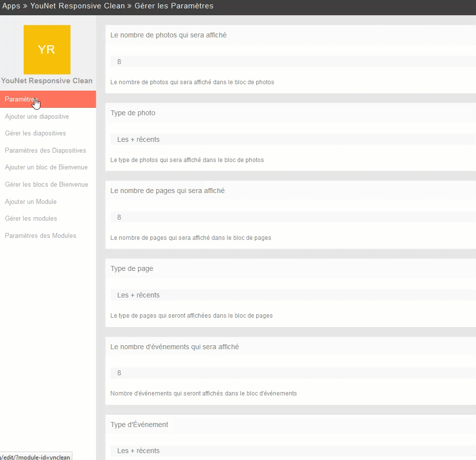Open Gérer les blocs de Bienvenue
476x460 pixels.
tap(46, 185)
